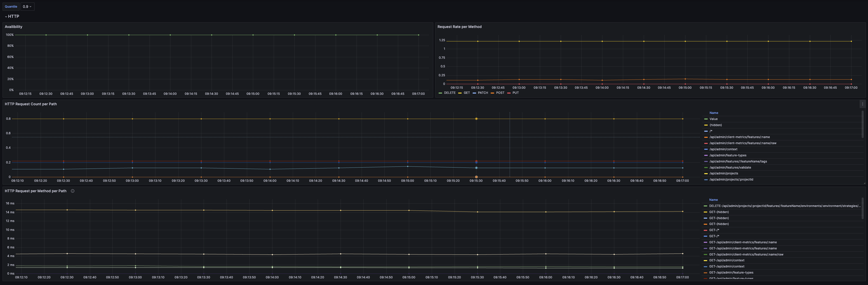Click the Request Count legend scrollbar

pos(862,125)
